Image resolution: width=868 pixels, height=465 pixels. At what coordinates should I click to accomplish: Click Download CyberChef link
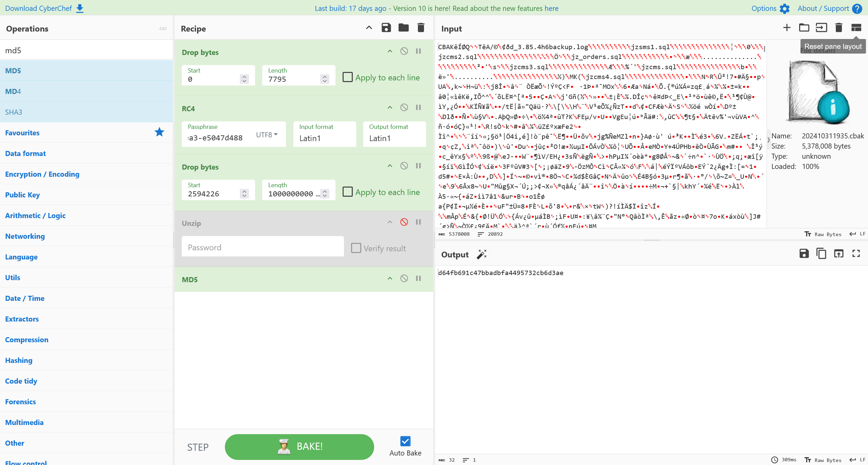click(44, 8)
